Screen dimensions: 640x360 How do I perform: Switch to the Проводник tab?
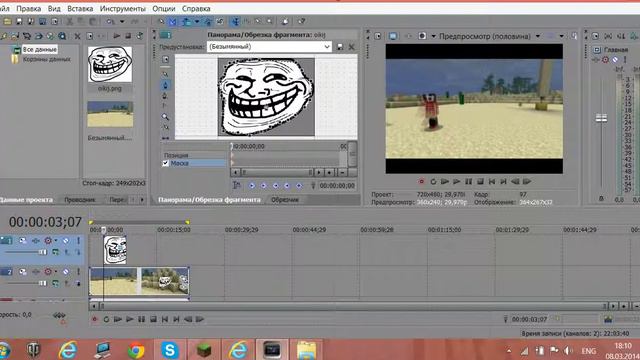pos(80,200)
